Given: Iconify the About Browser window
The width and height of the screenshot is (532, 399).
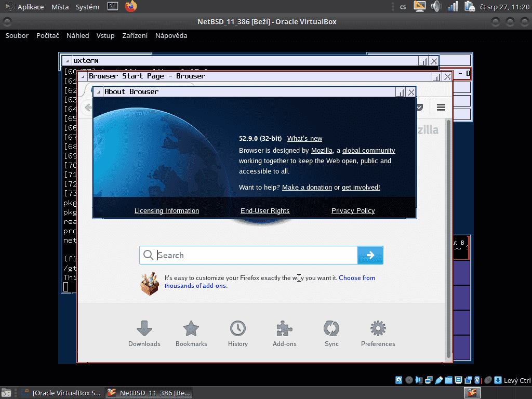Looking at the screenshot, I should click(x=401, y=92).
